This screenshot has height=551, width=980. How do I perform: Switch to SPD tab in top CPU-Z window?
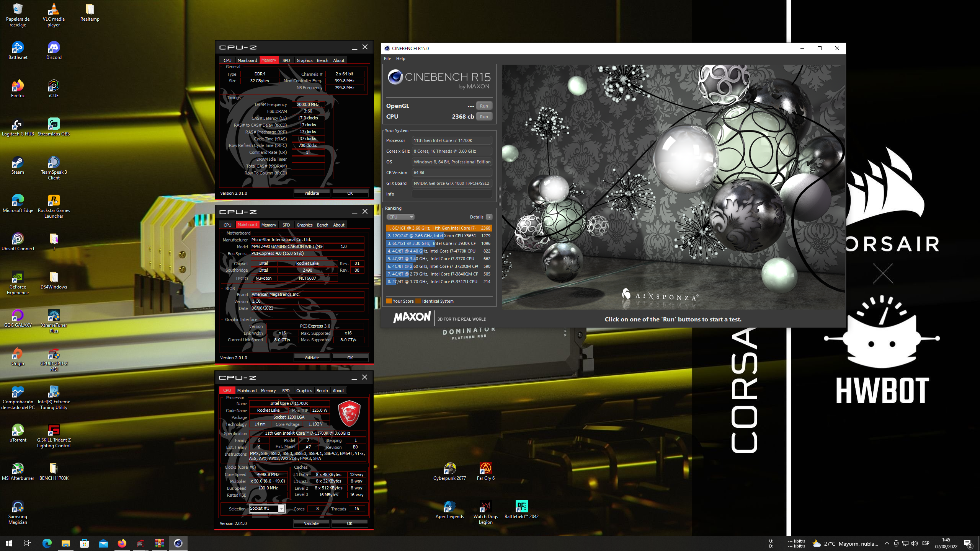tap(286, 60)
